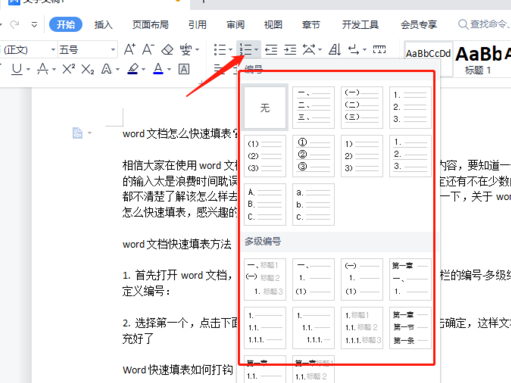Click the decrease indent icon
The height and width of the screenshot is (383, 511).
click(271, 50)
